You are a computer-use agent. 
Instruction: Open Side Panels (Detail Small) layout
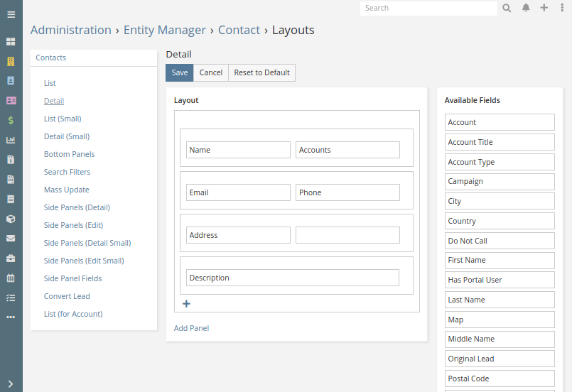[87, 243]
